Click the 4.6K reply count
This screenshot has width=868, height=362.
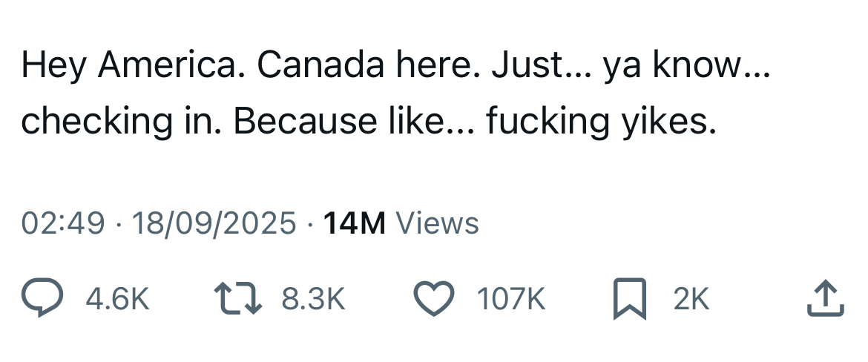coord(118,300)
